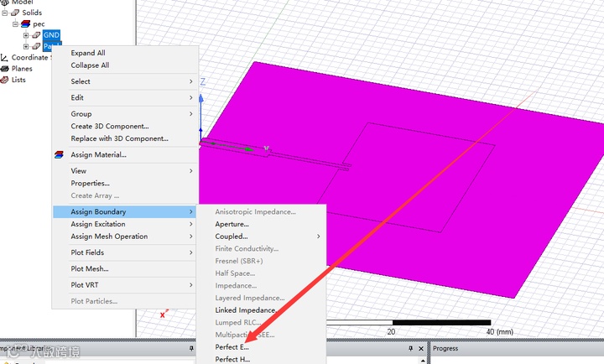Choose Collapse All in context menu
The image size is (604, 364).
pos(90,65)
